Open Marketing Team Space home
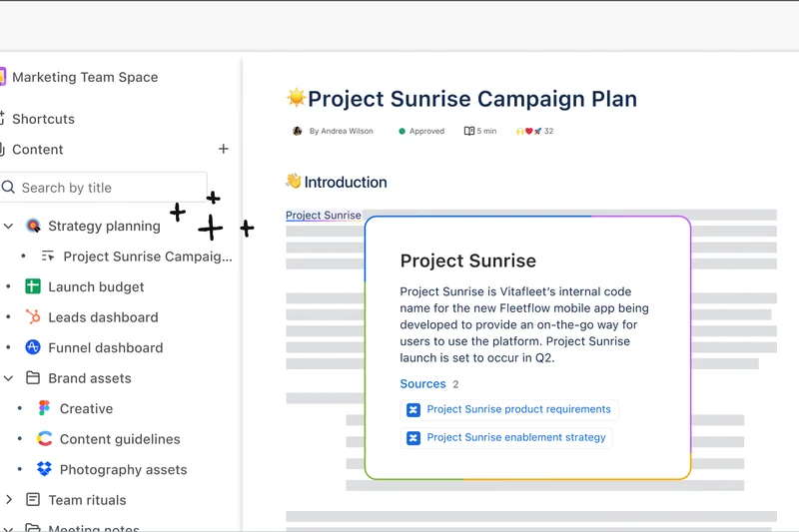This screenshot has width=799, height=532. click(x=85, y=77)
